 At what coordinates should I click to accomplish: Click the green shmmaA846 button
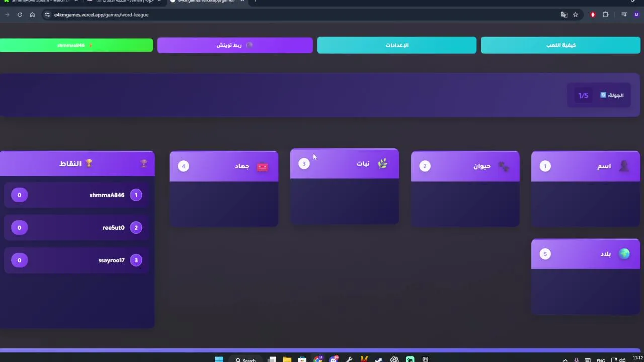tap(76, 45)
